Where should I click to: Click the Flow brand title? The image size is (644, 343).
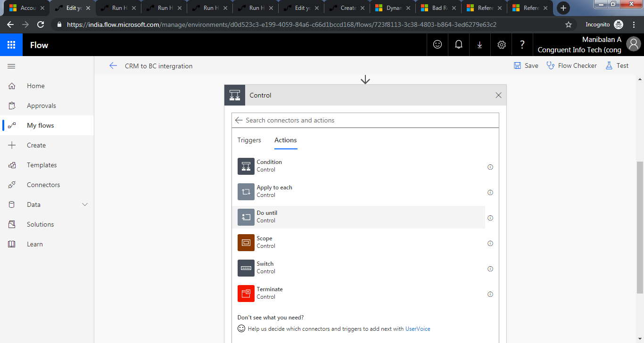point(39,45)
